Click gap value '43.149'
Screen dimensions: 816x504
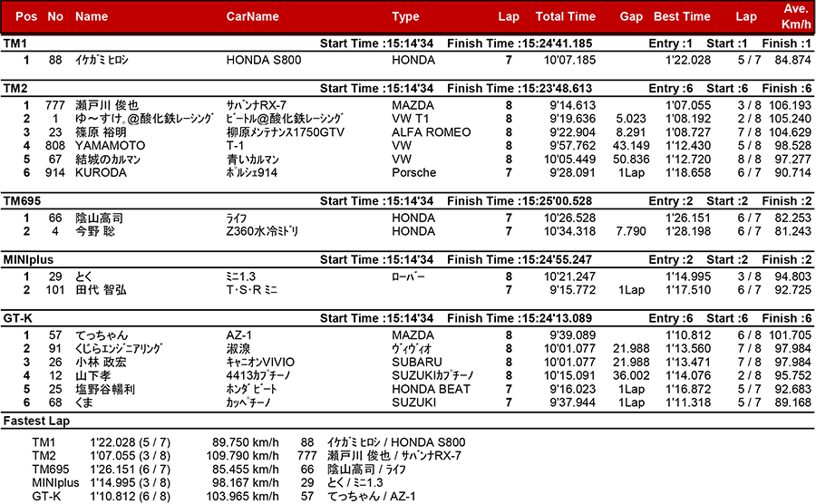point(631,146)
